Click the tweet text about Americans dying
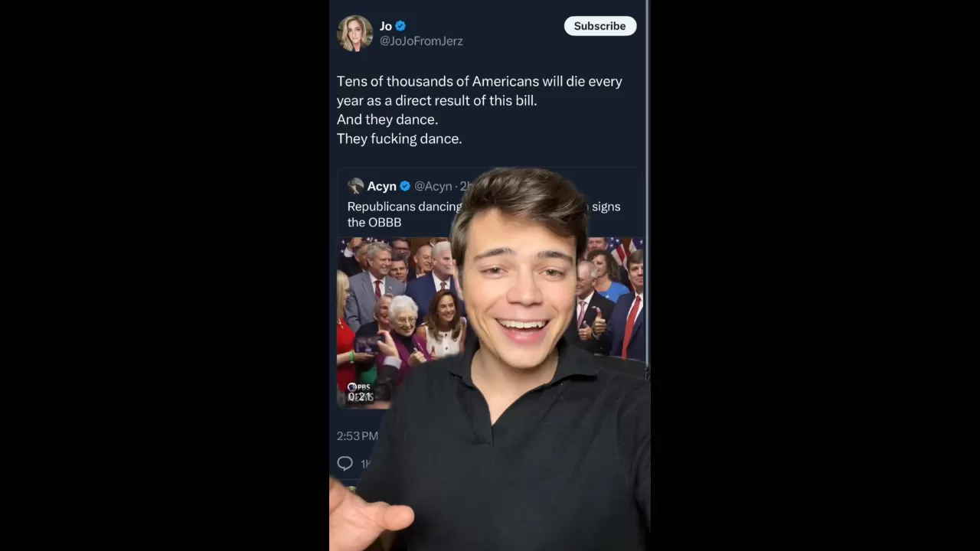Screen dimensions: 980x551 [479, 109]
